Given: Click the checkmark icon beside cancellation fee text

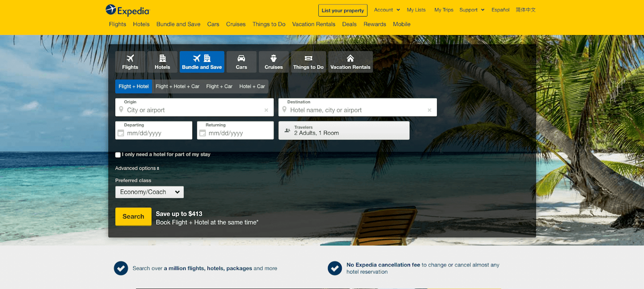Looking at the screenshot, I should pyautogui.click(x=334, y=268).
